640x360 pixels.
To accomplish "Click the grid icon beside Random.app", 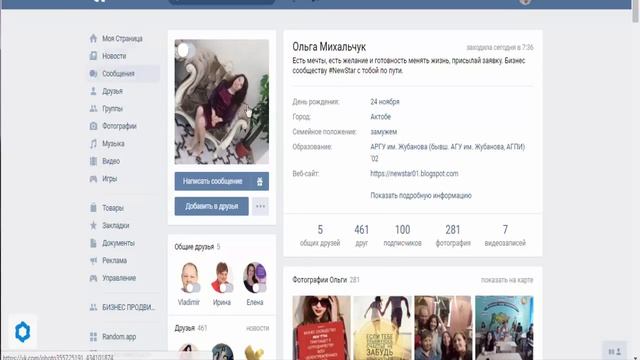I will (93, 337).
